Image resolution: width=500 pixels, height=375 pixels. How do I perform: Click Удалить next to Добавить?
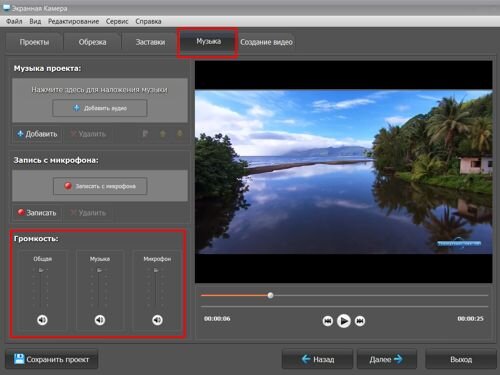pos(88,134)
